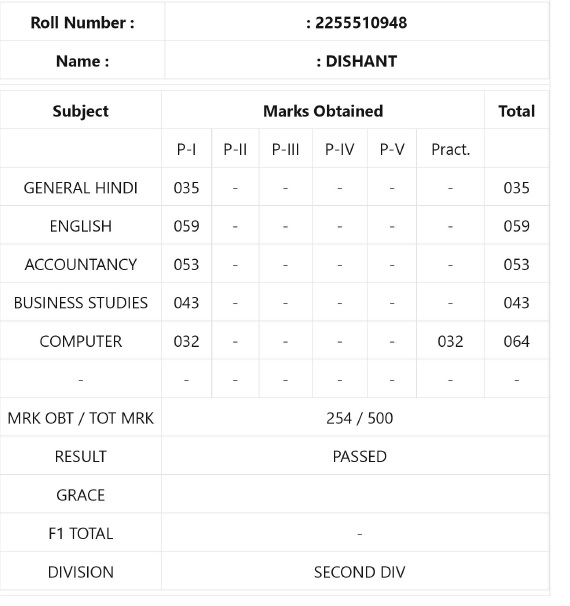Viewport: 570px width, 606px height.
Task: Select the P-I column label
Action: [x=186, y=149]
